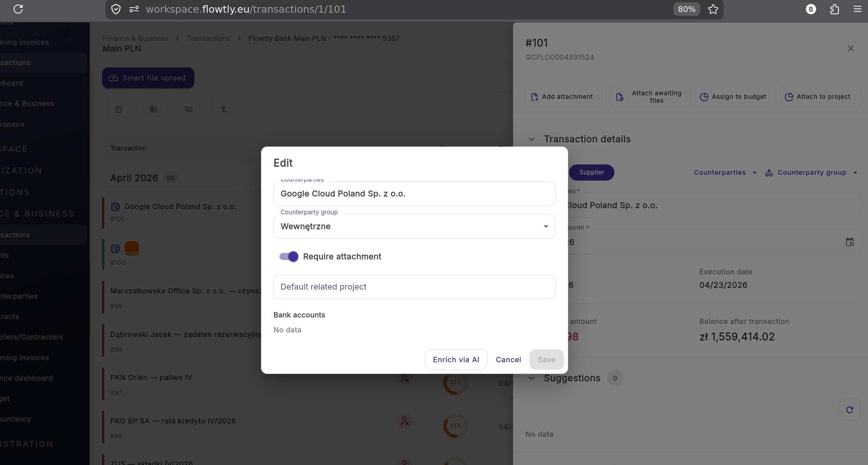Screen dimensions: 868x465
Task: Open Suppliers/Contractors sidebar item
Action: pyautogui.click(x=31, y=337)
